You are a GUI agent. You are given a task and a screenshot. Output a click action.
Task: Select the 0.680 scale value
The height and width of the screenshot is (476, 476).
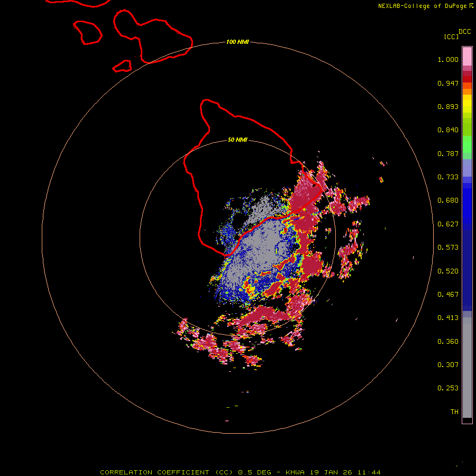click(448, 200)
